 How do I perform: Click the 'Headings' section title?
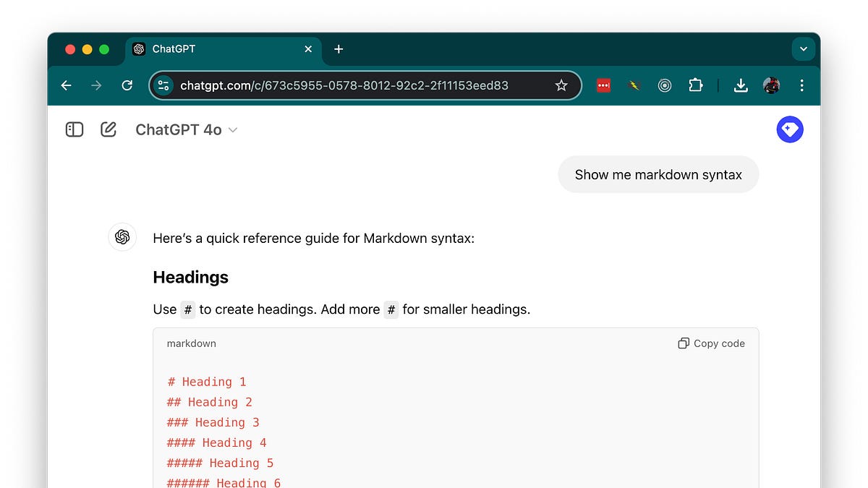(x=191, y=278)
